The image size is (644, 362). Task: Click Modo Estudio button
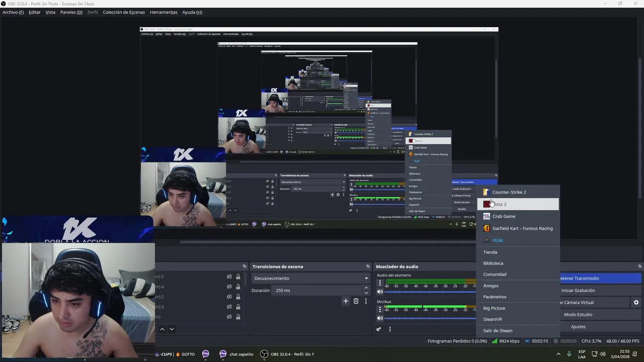click(601, 314)
